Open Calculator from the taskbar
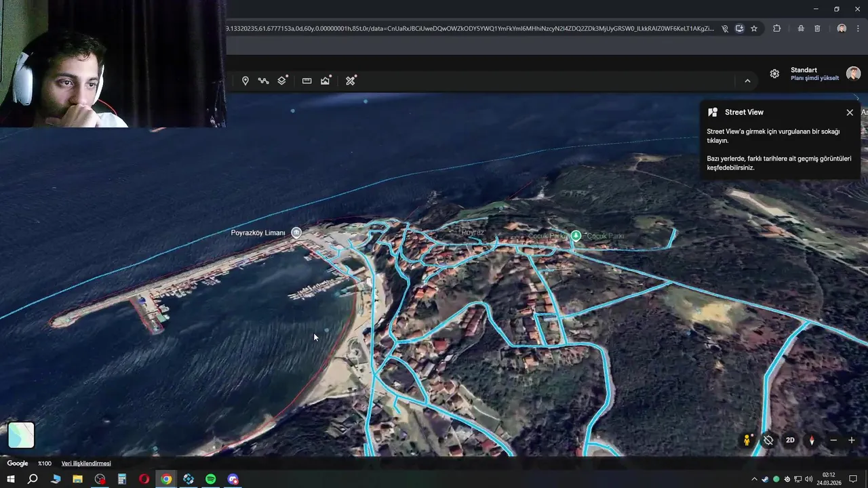This screenshot has width=868, height=488. pos(122,479)
